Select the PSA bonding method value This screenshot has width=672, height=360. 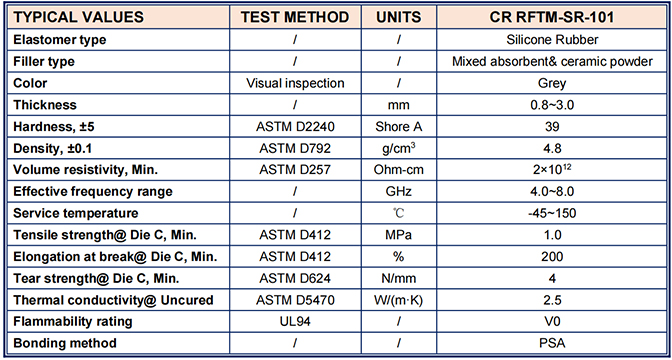coord(552,343)
